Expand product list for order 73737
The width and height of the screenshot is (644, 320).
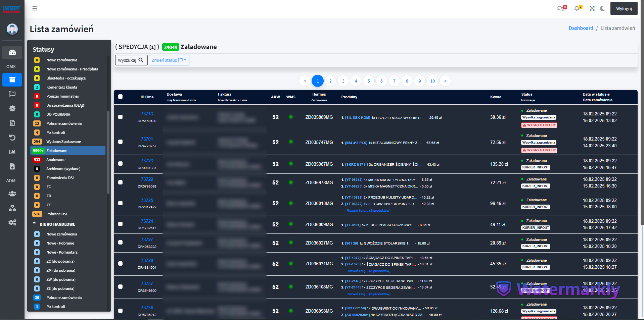[368, 294]
